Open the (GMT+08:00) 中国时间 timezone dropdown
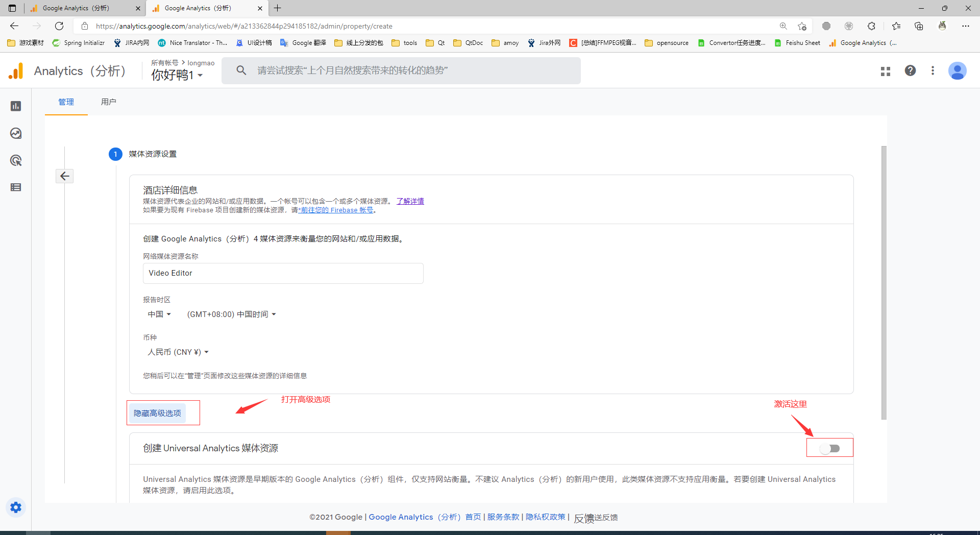 (x=231, y=314)
